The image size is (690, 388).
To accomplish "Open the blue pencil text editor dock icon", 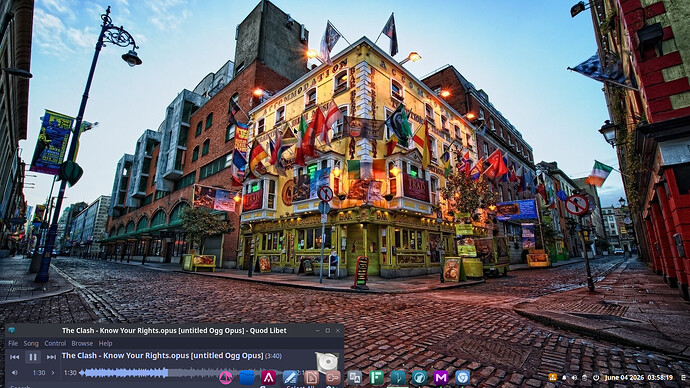I will pos(290,377).
